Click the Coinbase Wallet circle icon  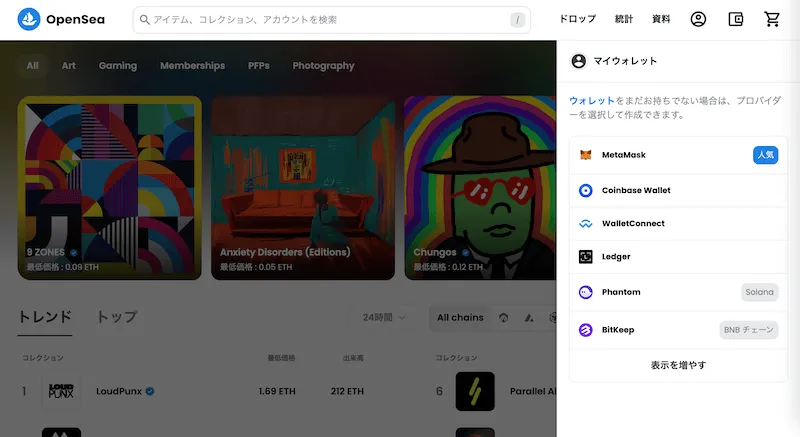(x=586, y=190)
